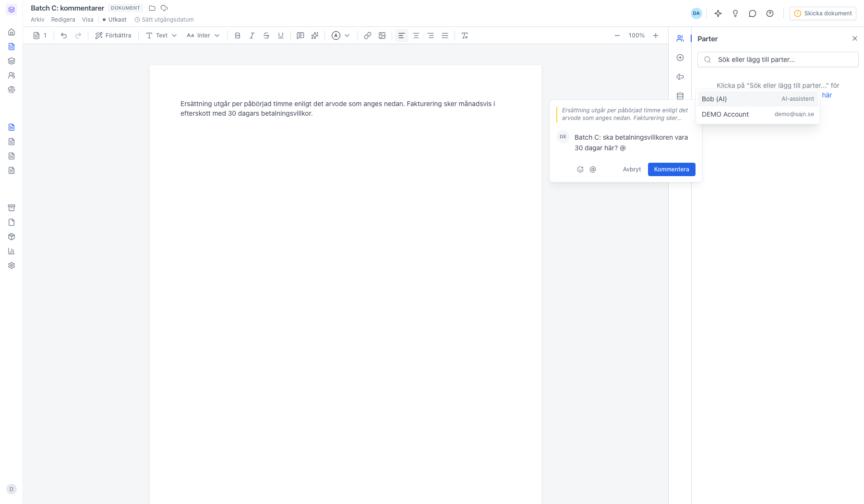Insert an image with the image icon
Image resolution: width=864 pixels, height=504 pixels.
coord(382,36)
